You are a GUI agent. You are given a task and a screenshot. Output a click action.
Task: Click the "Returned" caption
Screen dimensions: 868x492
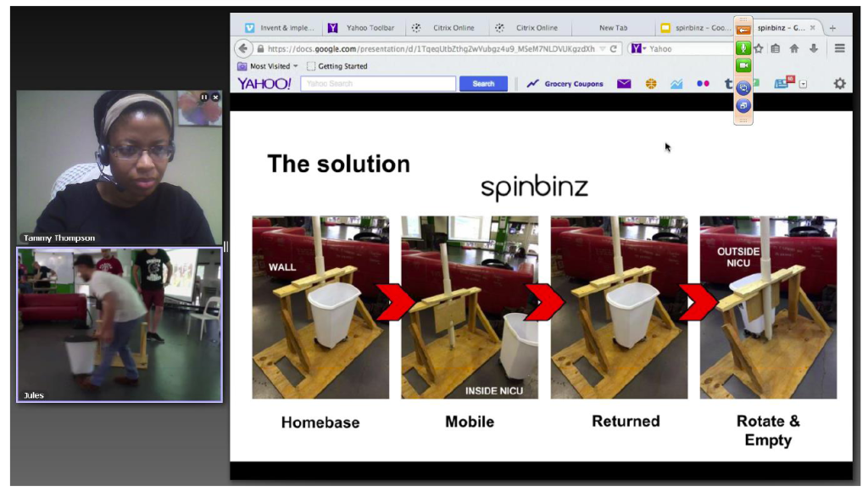(x=626, y=421)
